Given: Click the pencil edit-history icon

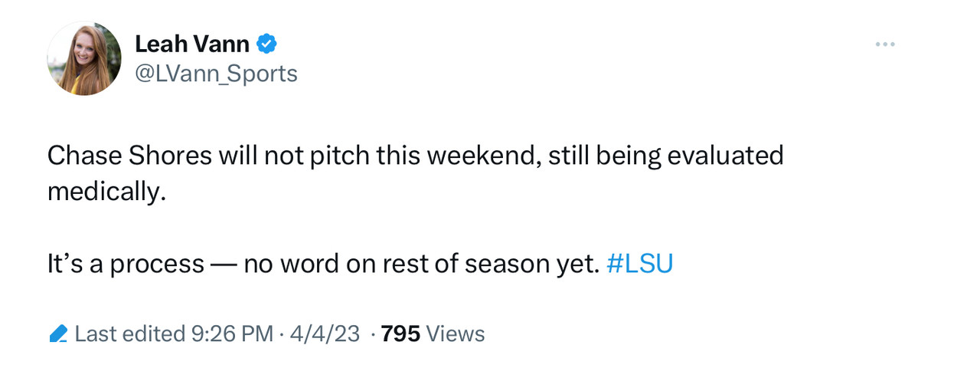Looking at the screenshot, I should (x=58, y=334).
